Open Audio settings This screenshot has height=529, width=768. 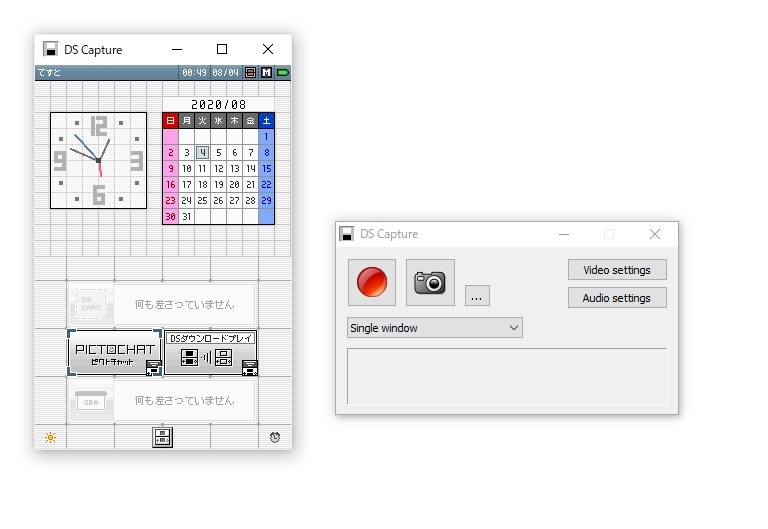pyautogui.click(x=617, y=298)
